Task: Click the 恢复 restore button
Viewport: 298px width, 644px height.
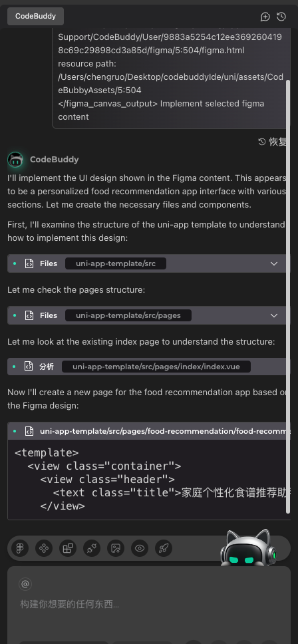Action: pyautogui.click(x=273, y=142)
